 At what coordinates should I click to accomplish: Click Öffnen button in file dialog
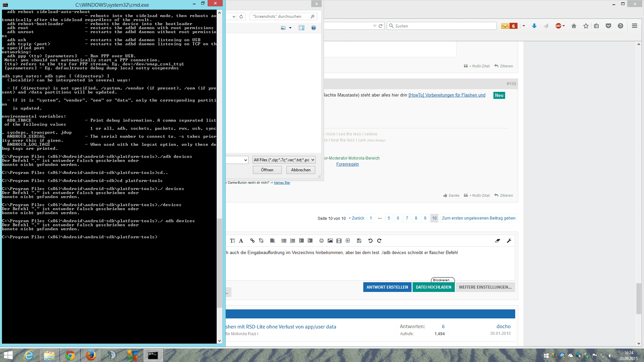point(267,170)
